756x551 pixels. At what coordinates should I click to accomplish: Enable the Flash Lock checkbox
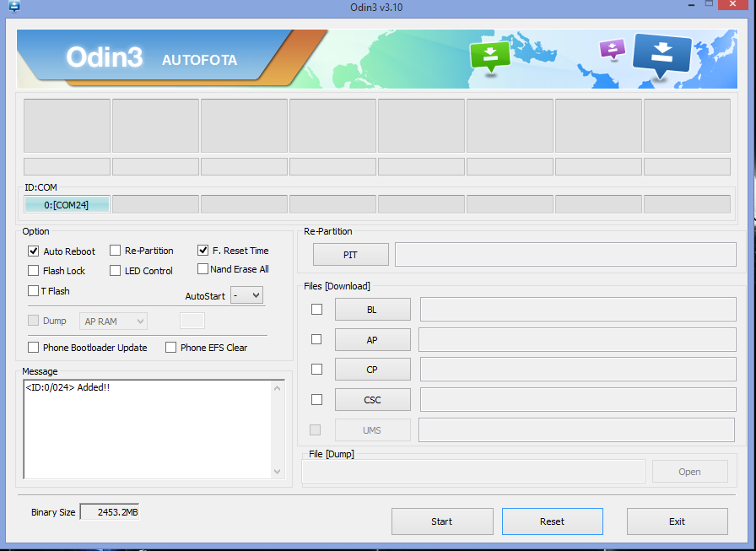point(33,271)
